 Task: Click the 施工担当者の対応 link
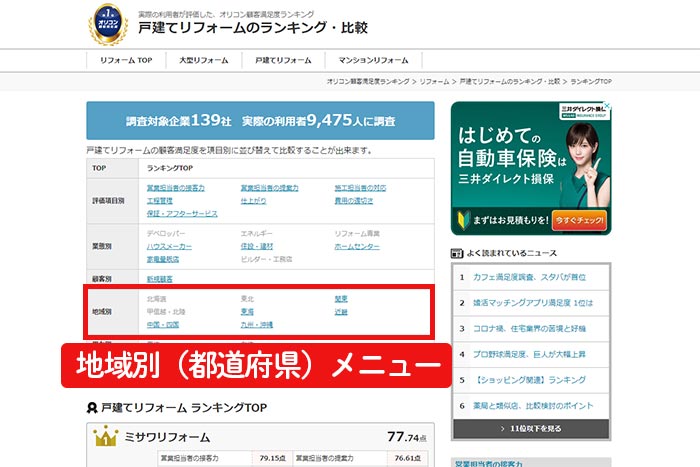coord(360,188)
